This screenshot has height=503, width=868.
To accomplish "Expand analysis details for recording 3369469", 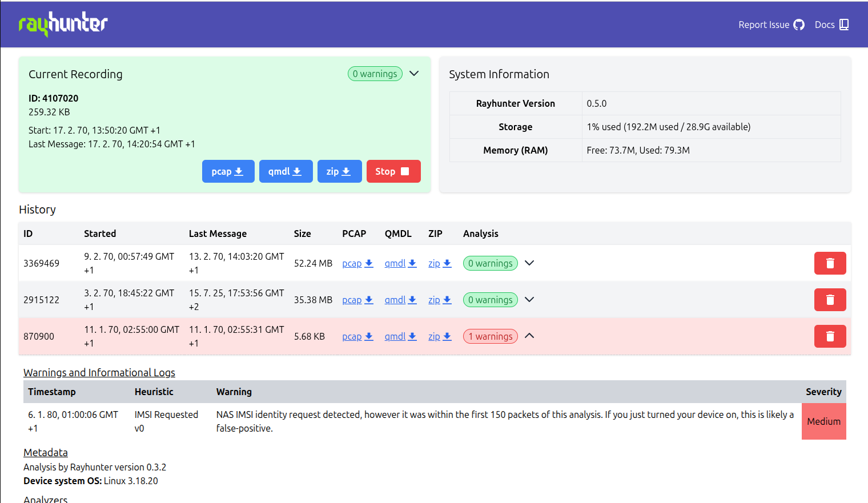I will [529, 263].
